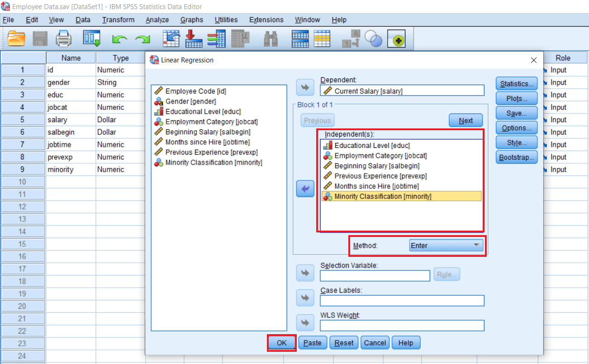Open the Graphs menu

(x=191, y=20)
